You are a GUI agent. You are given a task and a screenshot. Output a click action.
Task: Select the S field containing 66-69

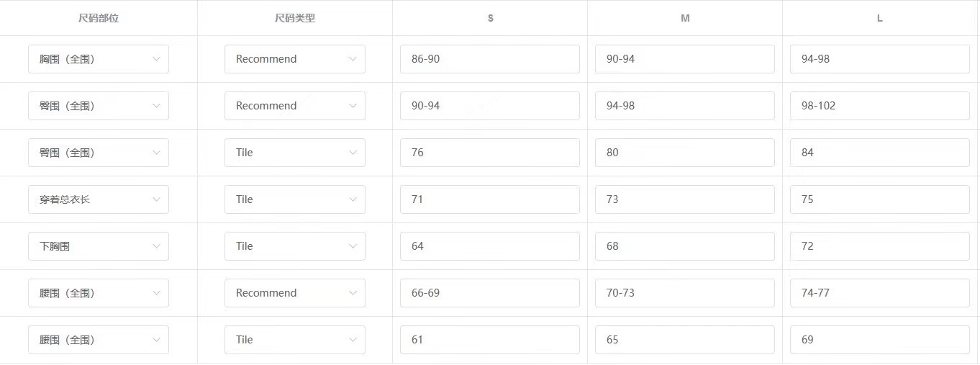point(489,293)
